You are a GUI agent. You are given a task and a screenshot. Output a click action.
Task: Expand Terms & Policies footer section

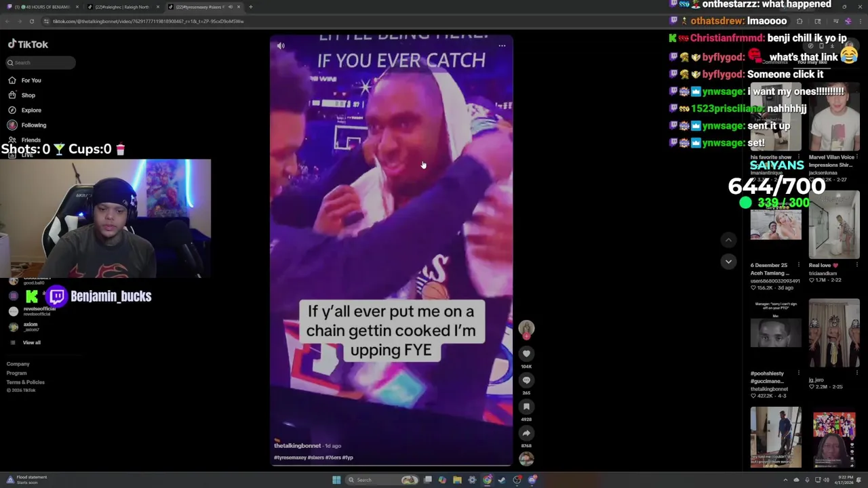(x=26, y=382)
